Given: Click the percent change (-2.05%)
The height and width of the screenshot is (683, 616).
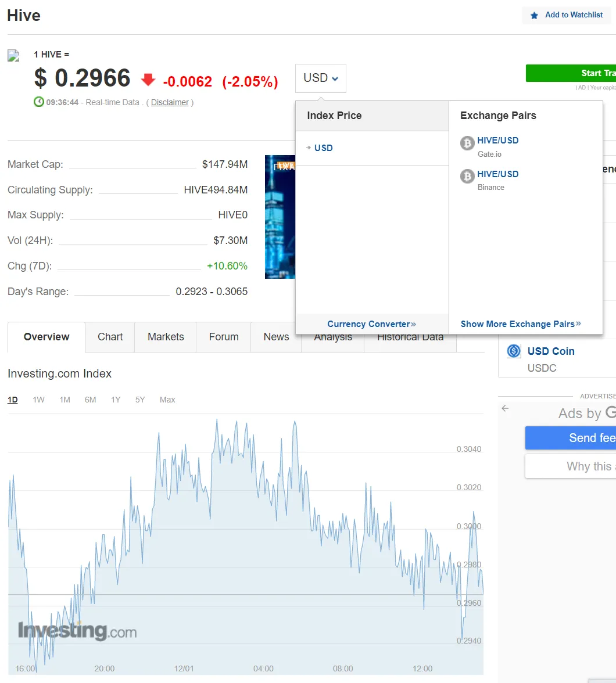Looking at the screenshot, I should (250, 81).
